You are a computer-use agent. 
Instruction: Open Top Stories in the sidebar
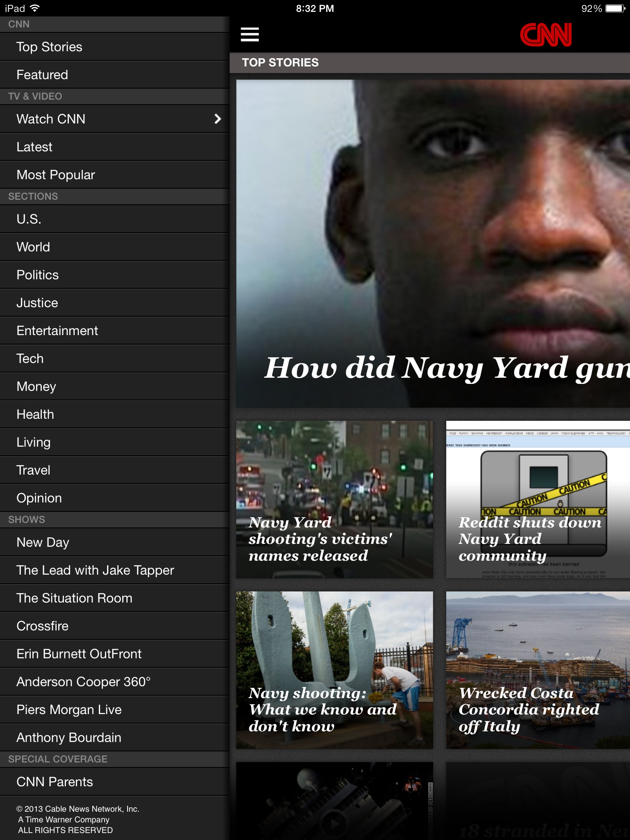coord(114,47)
